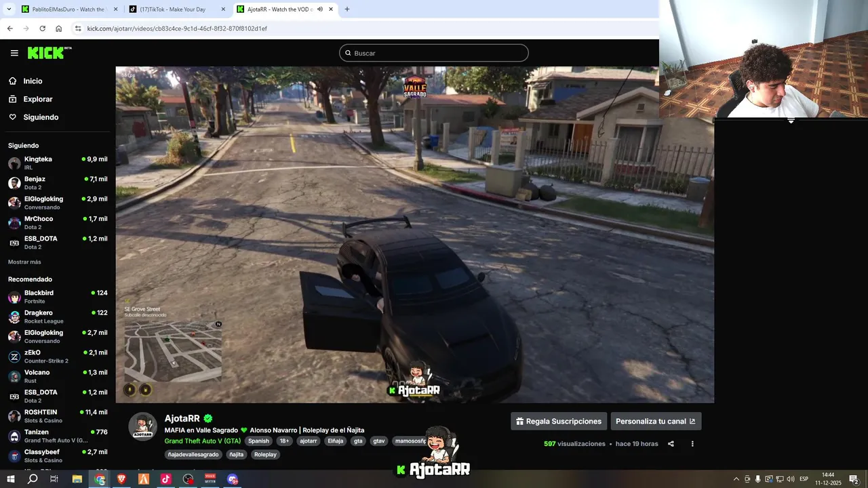Open Windows taskbar search
Screen dimensions: 868x488
[x=33, y=479]
